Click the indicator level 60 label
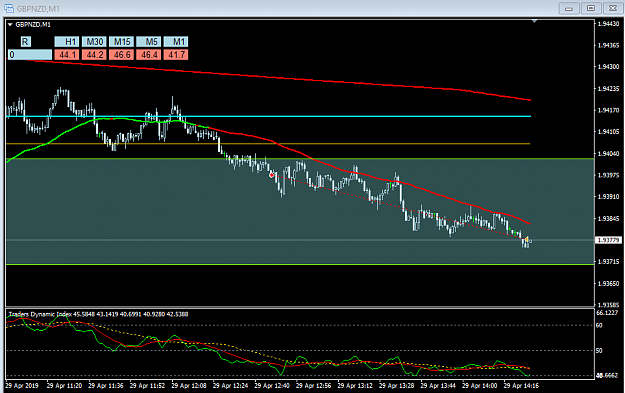625x393 pixels. pos(599,325)
